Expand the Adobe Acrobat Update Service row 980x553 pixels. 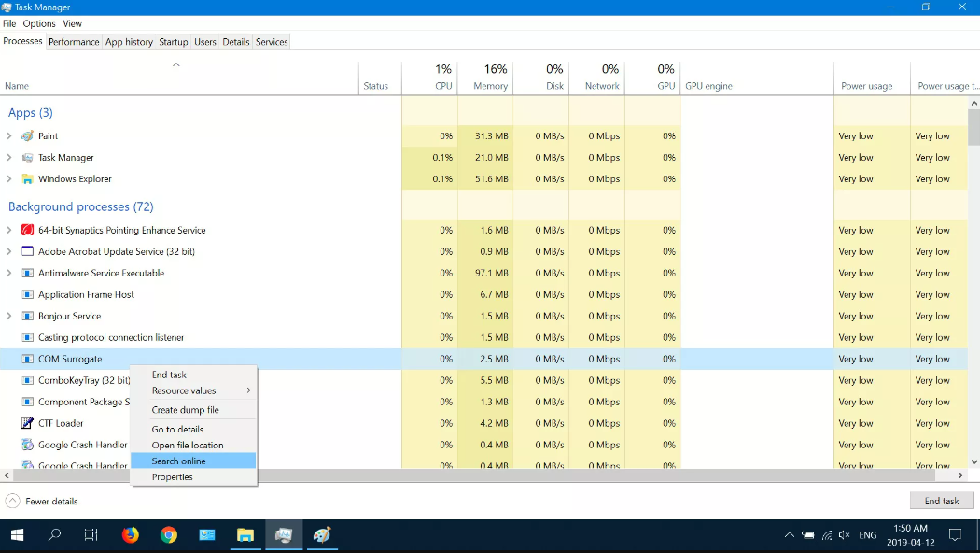[8, 251]
